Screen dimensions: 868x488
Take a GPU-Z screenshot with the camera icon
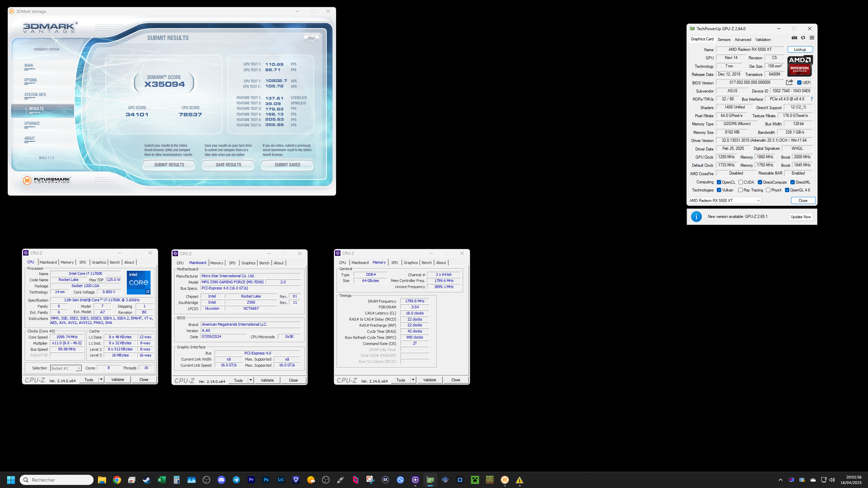(794, 38)
